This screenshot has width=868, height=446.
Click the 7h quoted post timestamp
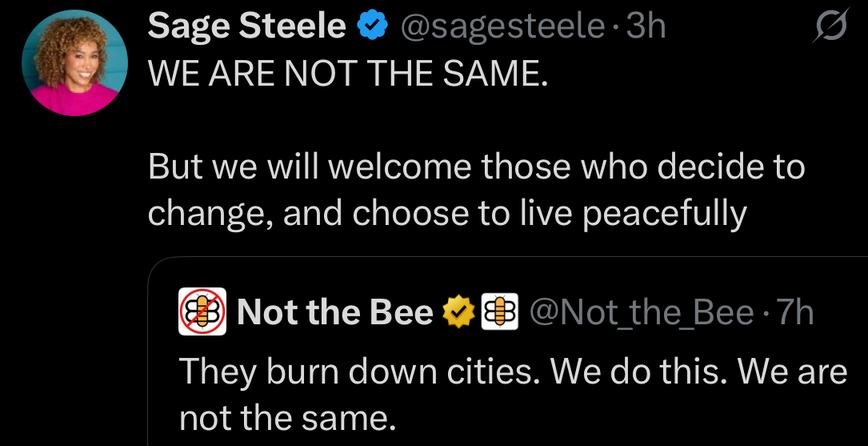click(795, 312)
